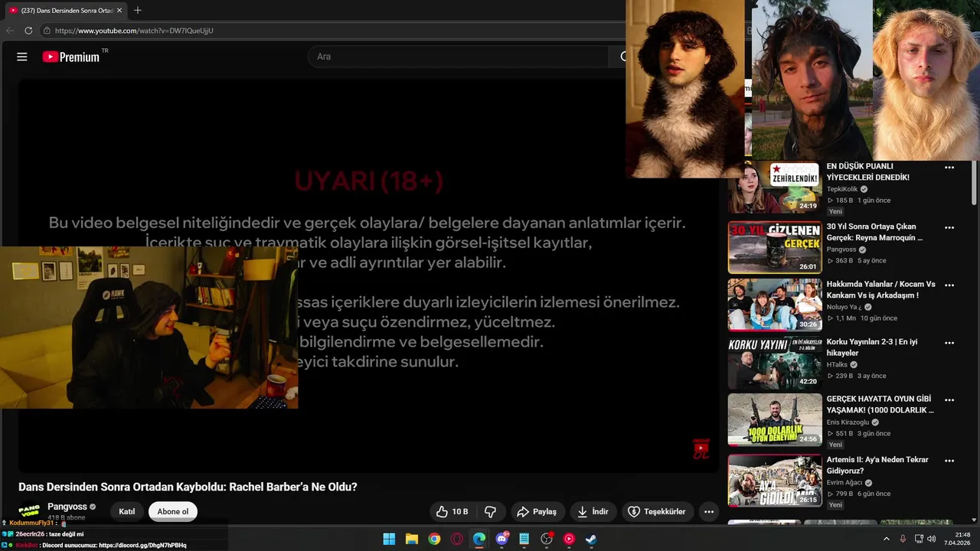Show hidden system tray icons chevron

click(x=887, y=539)
